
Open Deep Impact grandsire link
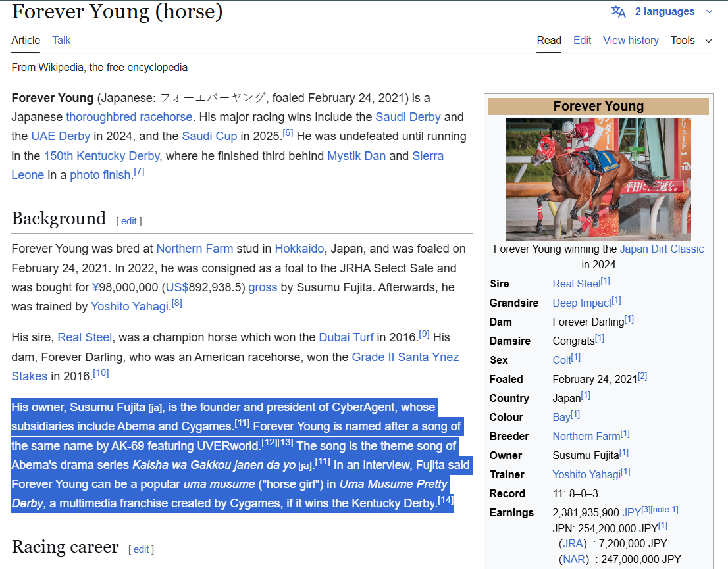582,303
